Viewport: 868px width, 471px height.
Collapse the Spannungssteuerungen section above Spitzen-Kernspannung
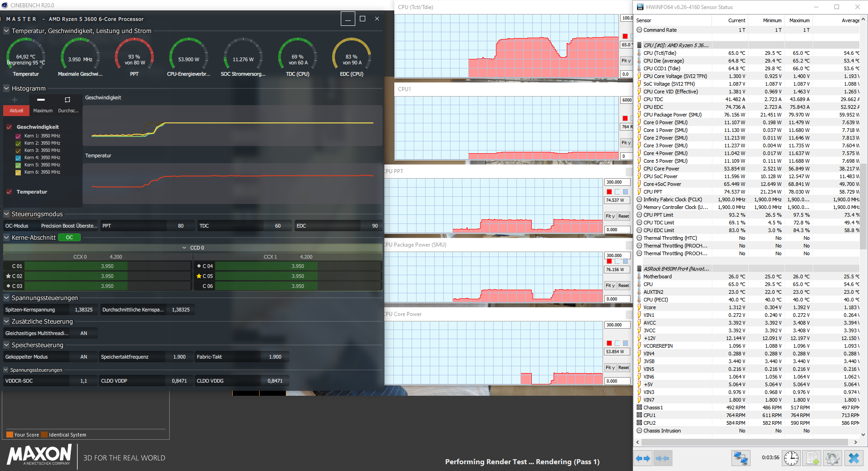[x=6, y=298]
